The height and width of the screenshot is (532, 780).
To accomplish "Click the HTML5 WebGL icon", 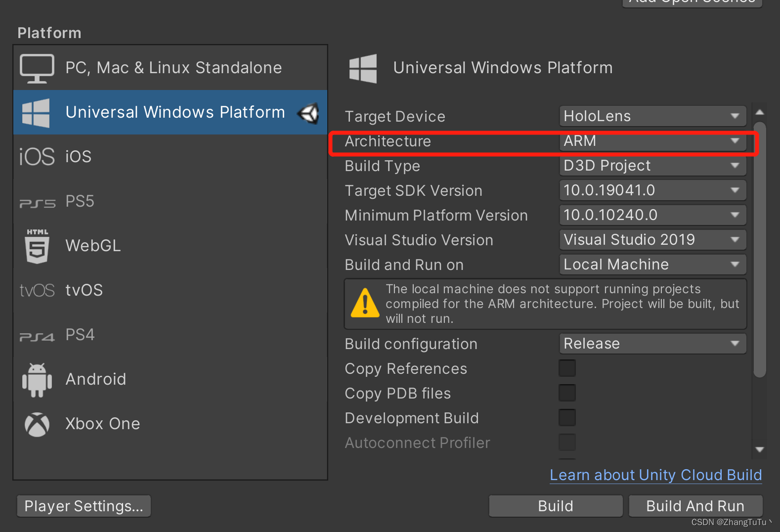I will coord(38,246).
